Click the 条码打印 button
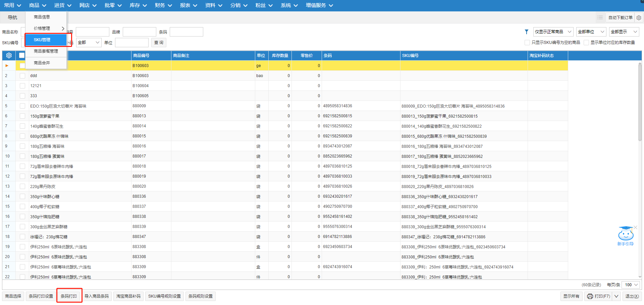 click(69, 296)
